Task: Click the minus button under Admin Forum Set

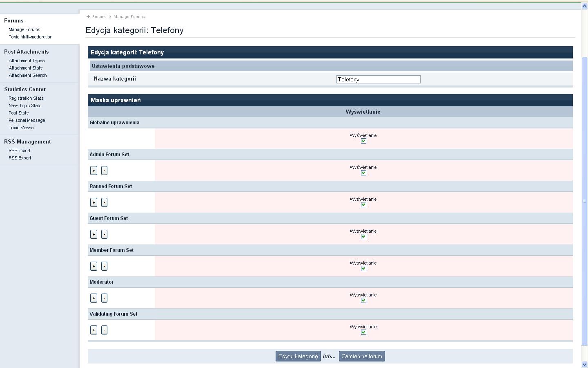Action: (104, 171)
